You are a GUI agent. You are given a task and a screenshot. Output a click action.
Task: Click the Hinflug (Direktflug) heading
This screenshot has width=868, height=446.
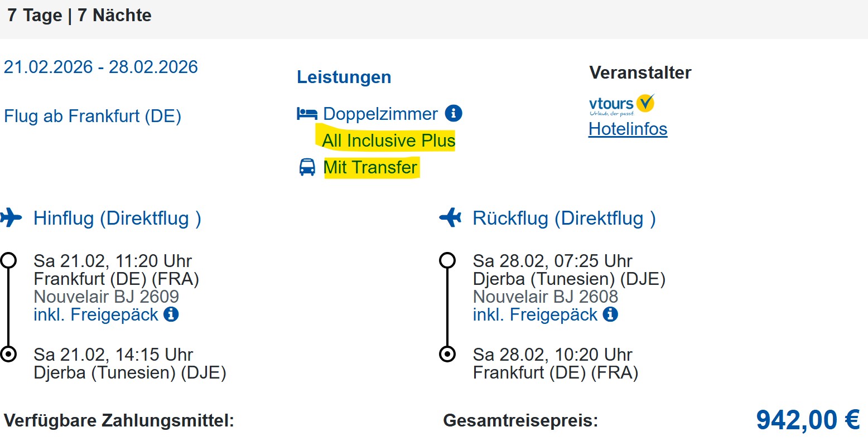(x=117, y=218)
